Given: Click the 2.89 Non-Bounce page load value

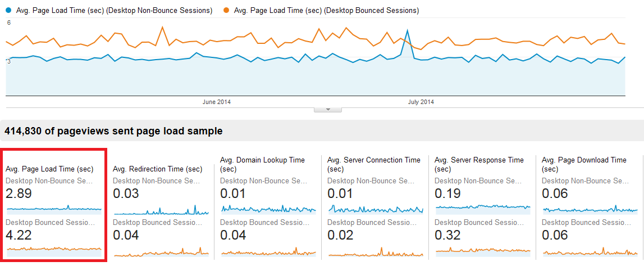Looking at the screenshot, I should (19, 194).
